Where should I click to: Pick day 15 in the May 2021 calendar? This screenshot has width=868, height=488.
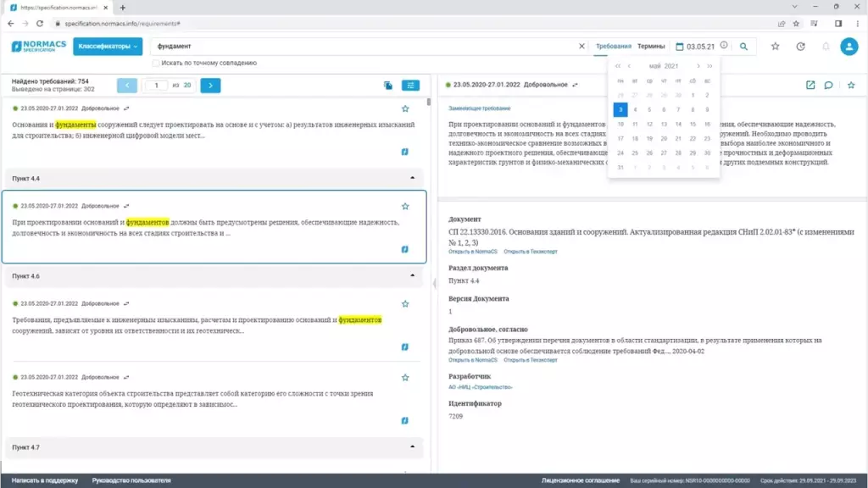(693, 124)
